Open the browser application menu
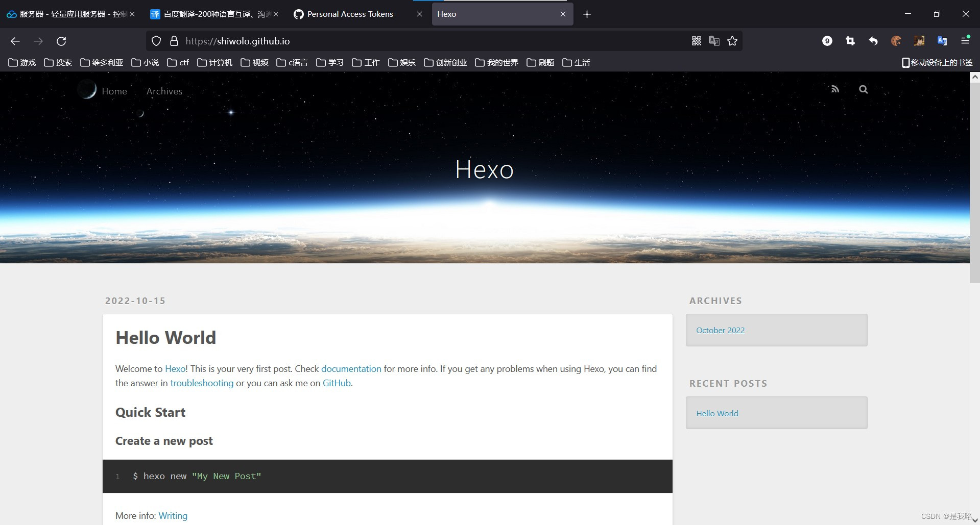The width and height of the screenshot is (980, 525). coord(965,40)
